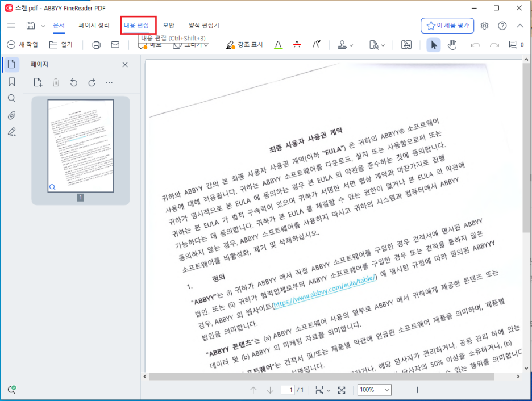The height and width of the screenshot is (401, 532).
Task: Close the 페이지 panel
Action: (125, 65)
